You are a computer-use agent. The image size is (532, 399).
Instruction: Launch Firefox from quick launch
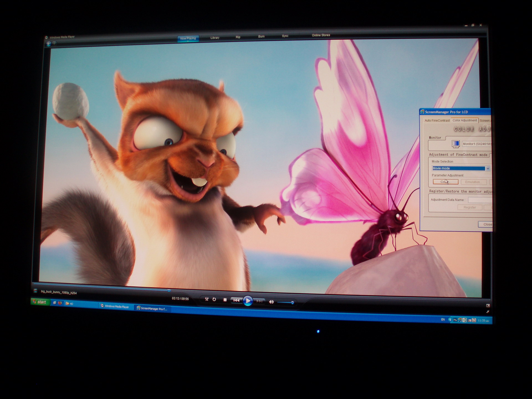pyautogui.click(x=60, y=303)
